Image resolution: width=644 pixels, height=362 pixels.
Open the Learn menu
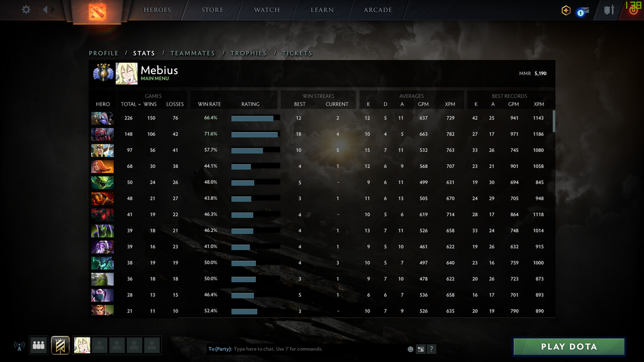click(x=322, y=10)
